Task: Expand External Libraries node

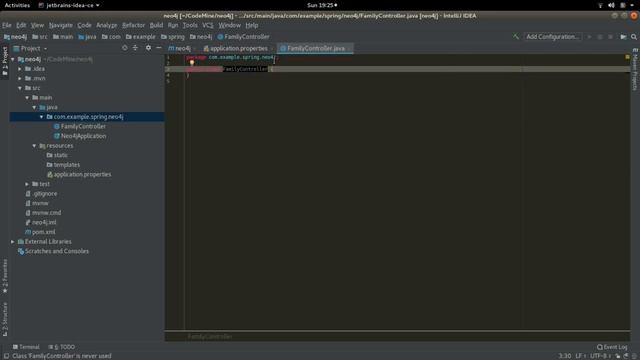Action: click(13, 242)
